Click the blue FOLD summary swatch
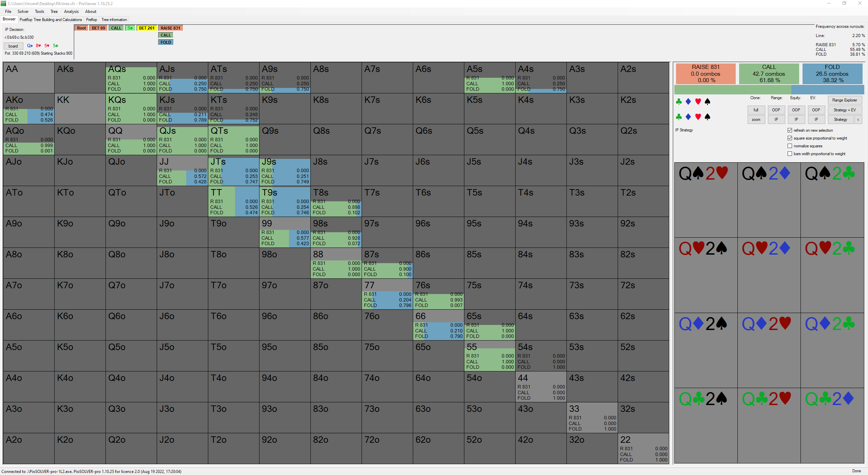Viewport: 868px width, 475px height. coord(832,74)
